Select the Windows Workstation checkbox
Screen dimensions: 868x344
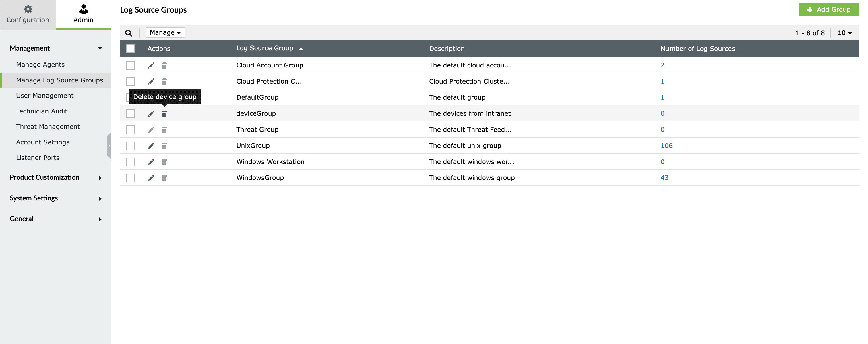(130, 162)
